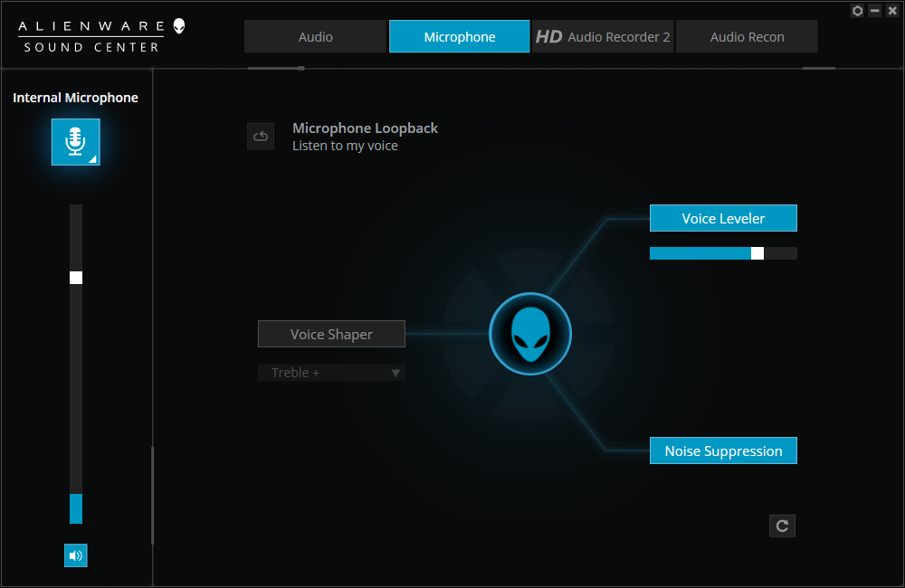Toggle the Microphone Loopback icon
This screenshot has width=905, height=588.
261,137
